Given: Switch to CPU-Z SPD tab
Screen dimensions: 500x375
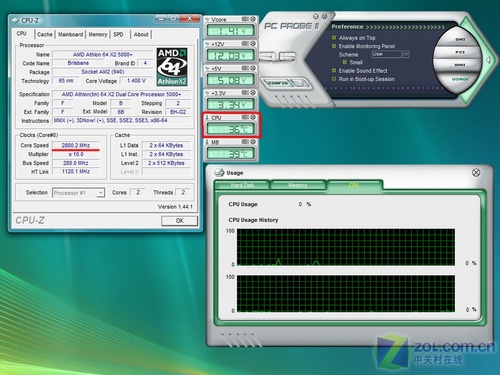Looking at the screenshot, I should [118, 34].
